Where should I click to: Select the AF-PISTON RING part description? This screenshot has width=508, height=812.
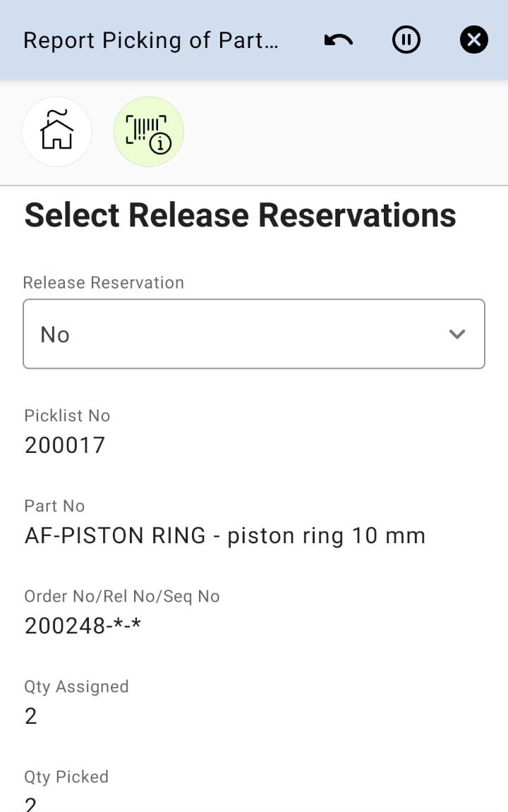pos(224,535)
